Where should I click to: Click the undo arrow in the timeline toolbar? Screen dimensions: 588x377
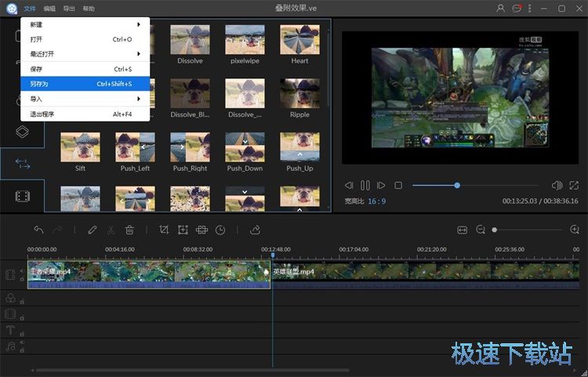click(x=38, y=230)
